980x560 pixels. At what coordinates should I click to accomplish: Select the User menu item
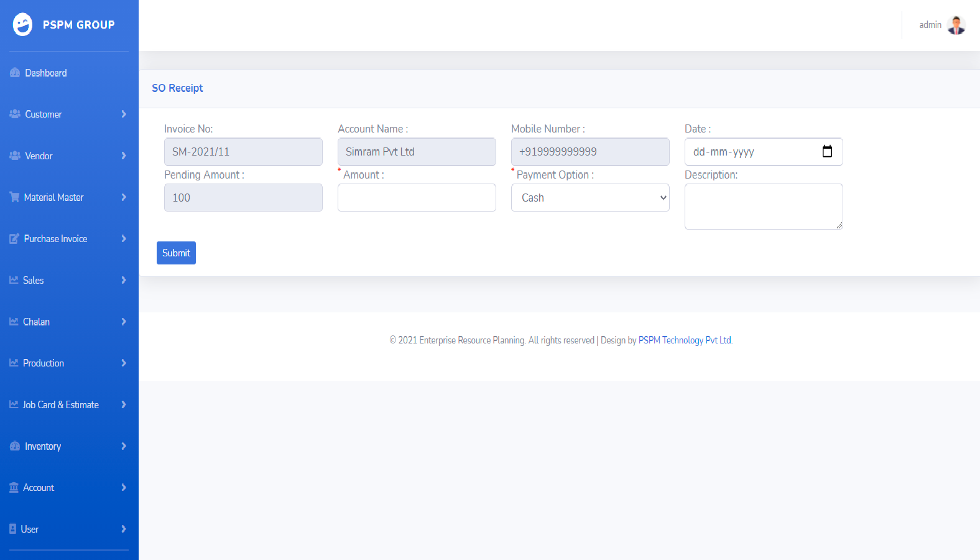coord(30,530)
